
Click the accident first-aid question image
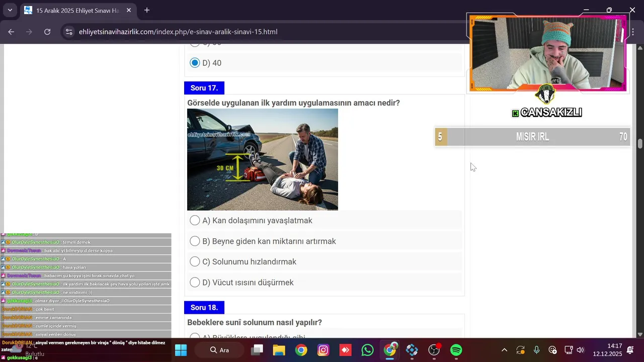[x=263, y=159]
